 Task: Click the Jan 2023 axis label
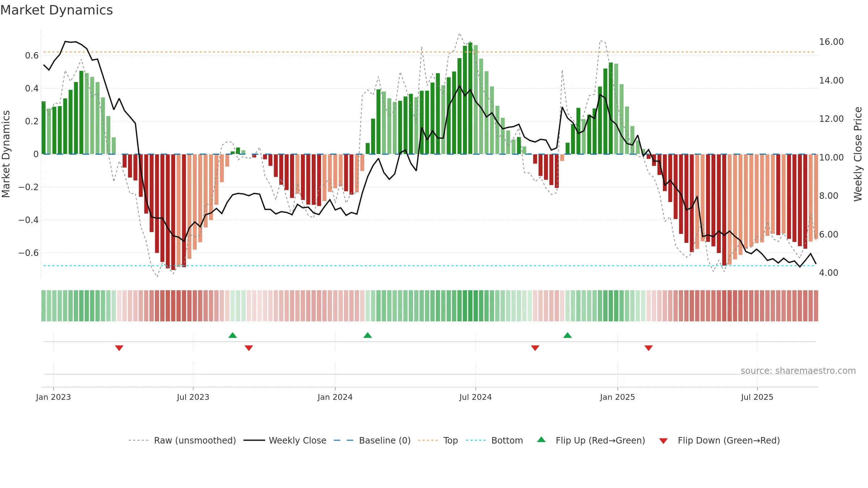(x=54, y=397)
